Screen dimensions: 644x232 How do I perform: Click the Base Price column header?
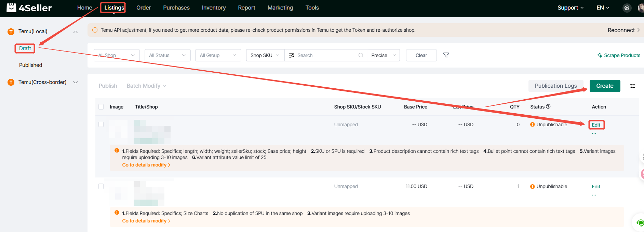tap(416, 107)
